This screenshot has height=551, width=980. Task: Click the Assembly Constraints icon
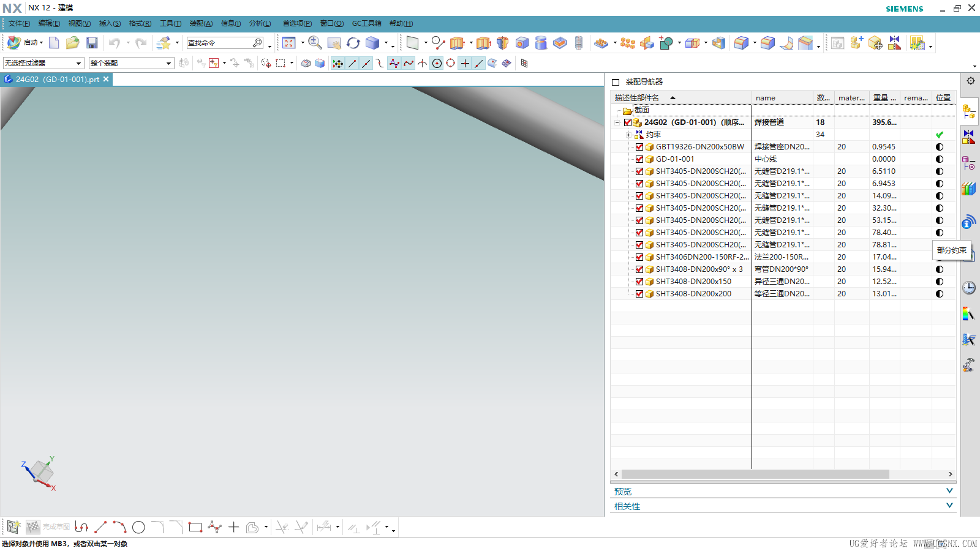point(895,43)
